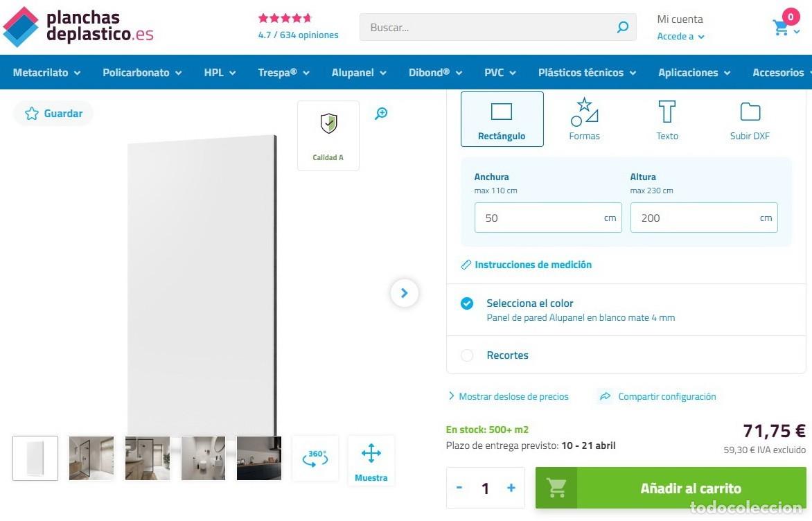Click Compartir configuración link

(x=657, y=396)
